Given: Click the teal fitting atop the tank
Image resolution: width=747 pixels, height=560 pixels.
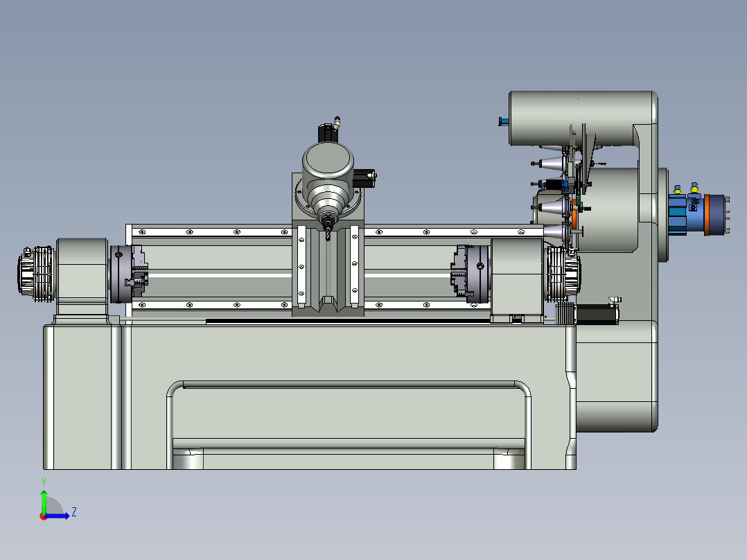Looking at the screenshot, I should [503, 121].
